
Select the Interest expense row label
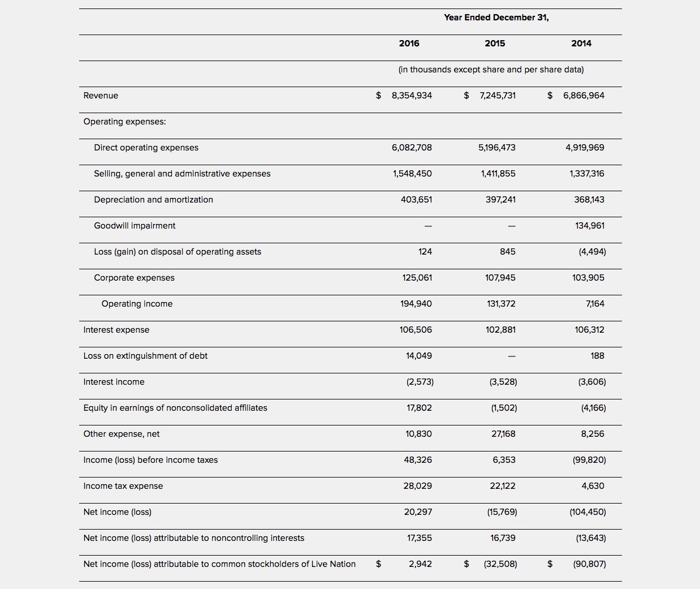pyautogui.click(x=116, y=330)
